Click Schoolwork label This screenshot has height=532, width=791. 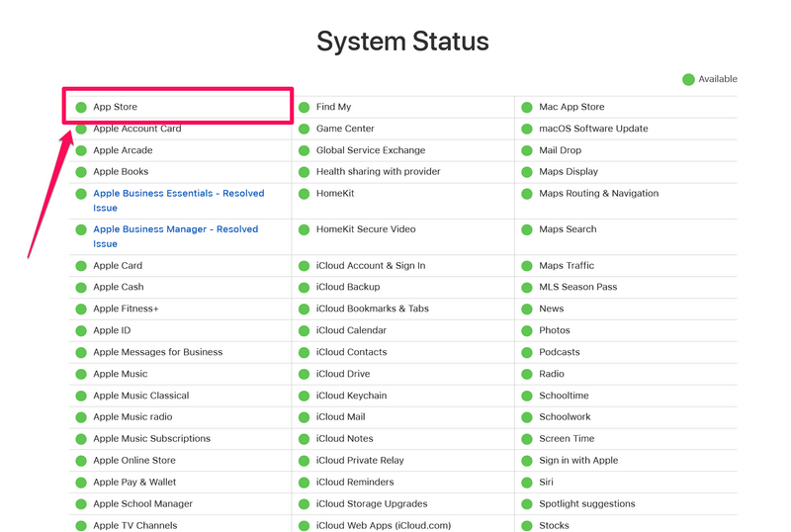point(565,416)
